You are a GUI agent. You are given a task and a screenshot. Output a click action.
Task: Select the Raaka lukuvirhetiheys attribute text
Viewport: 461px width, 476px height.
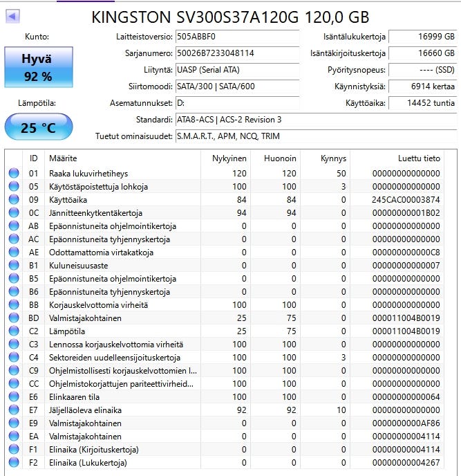(88, 174)
